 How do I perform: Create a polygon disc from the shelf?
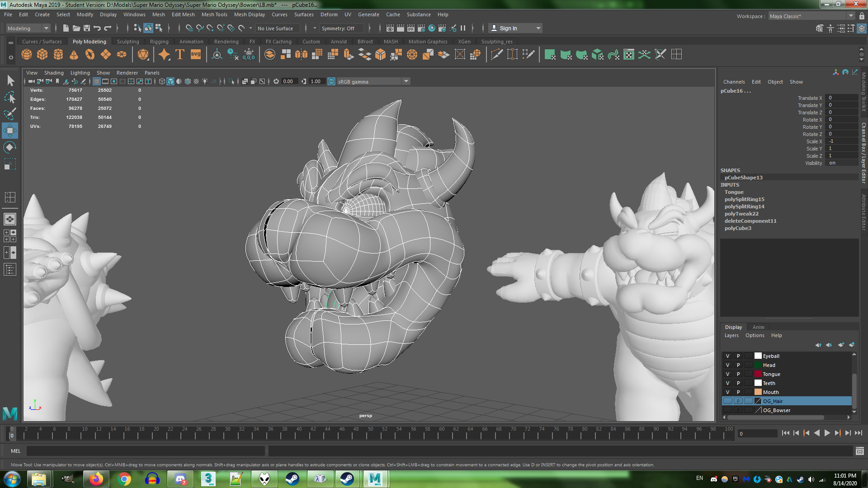tap(122, 55)
